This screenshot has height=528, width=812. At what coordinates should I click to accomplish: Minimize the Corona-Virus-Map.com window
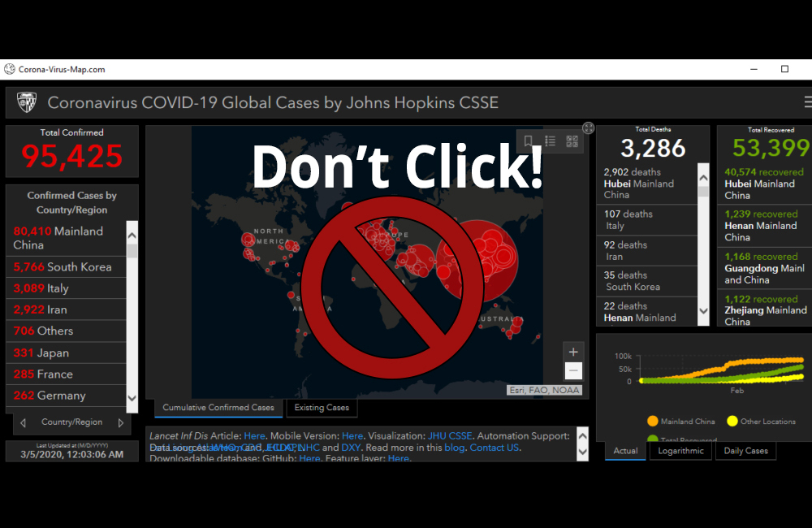tap(754, 69)
